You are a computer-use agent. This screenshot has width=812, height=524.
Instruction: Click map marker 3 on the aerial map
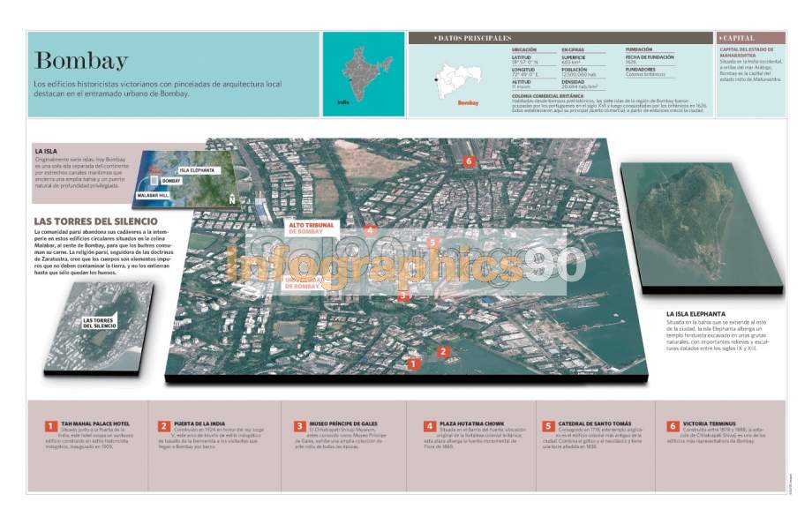tap(402, 296)
